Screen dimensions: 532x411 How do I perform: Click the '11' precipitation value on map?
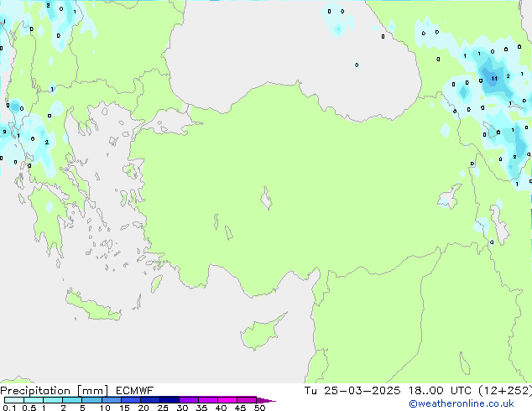tap(494, 79)
